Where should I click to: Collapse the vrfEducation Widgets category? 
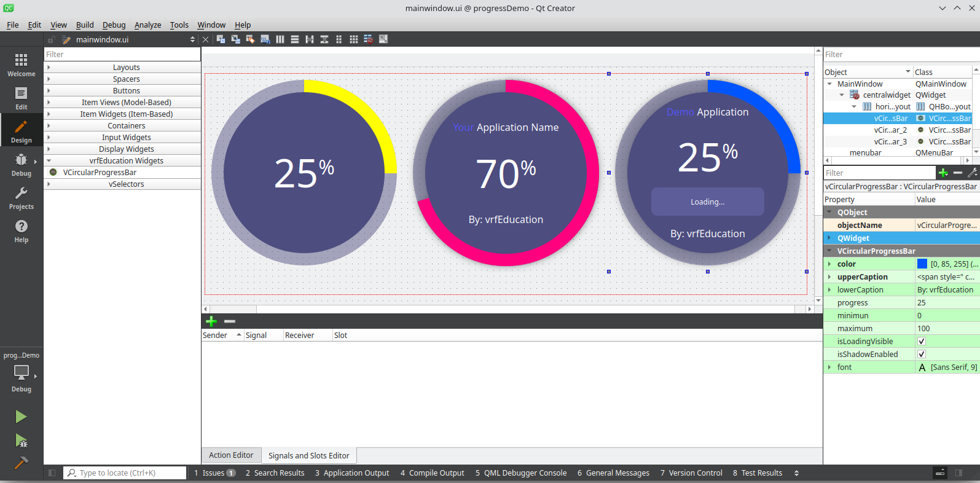click(x=49, y=161)
